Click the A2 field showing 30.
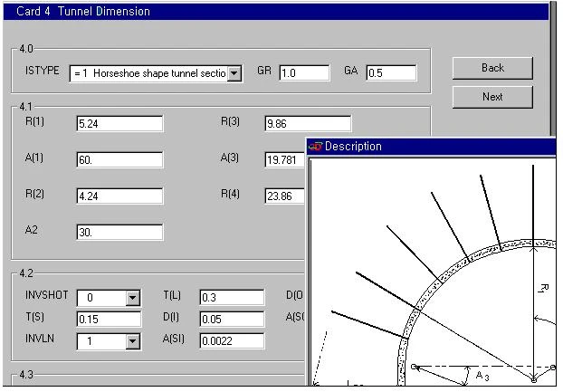Image resolution: width=563 pixels, height=392 pixels. (x=119, y=233)
